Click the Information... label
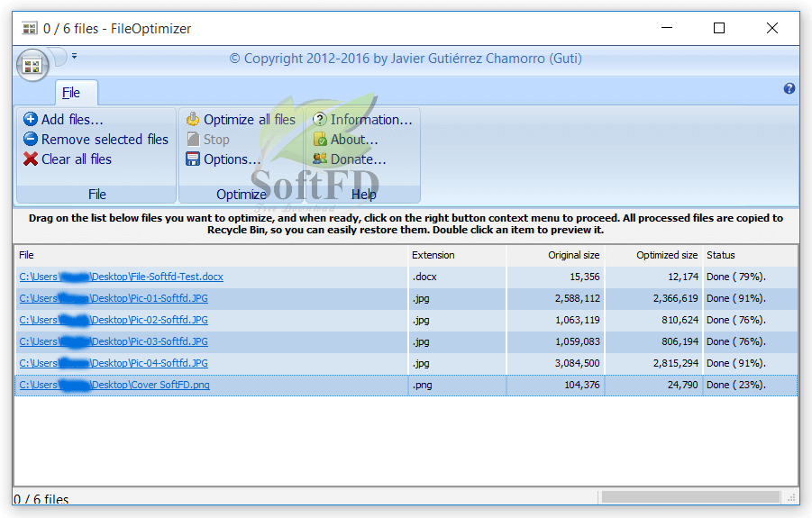 click(x=371, y=120)
